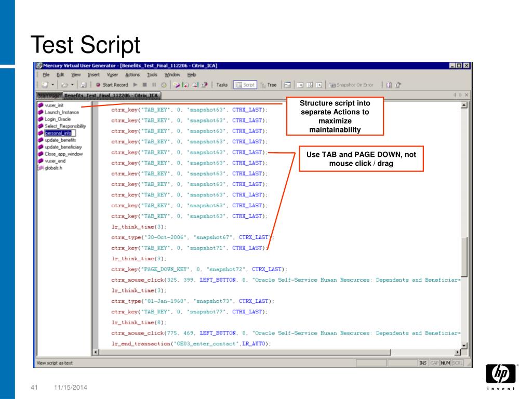Click the tab strip scroll-left arrow
Image resolution: width=532 pixels, height=399 pixels.
[x=455, y=95]
